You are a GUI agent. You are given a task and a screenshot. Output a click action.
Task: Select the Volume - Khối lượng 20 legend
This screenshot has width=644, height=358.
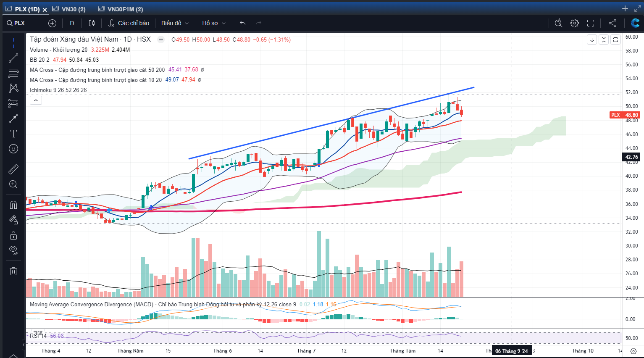coord(58,50)
